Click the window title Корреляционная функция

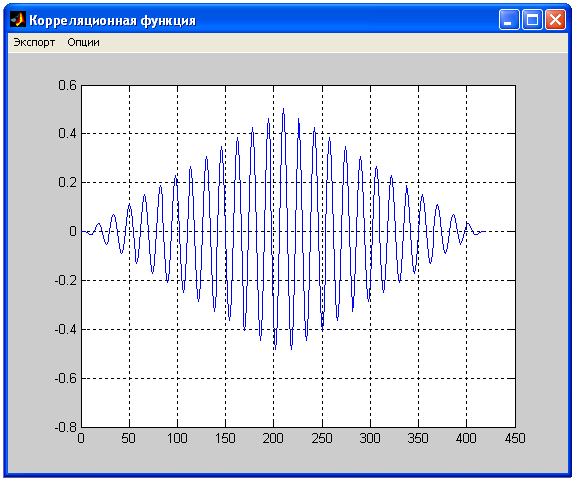pos(112,21)
